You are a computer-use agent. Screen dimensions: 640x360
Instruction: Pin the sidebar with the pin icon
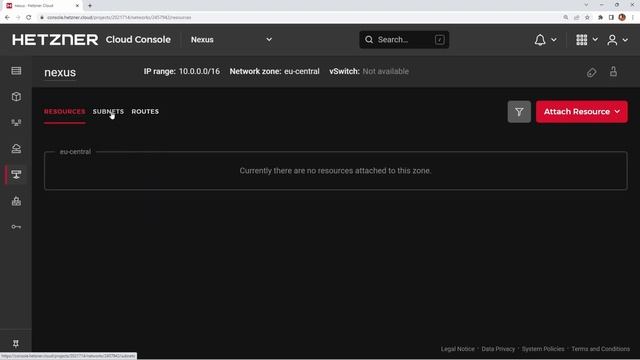tap(16, 344)
